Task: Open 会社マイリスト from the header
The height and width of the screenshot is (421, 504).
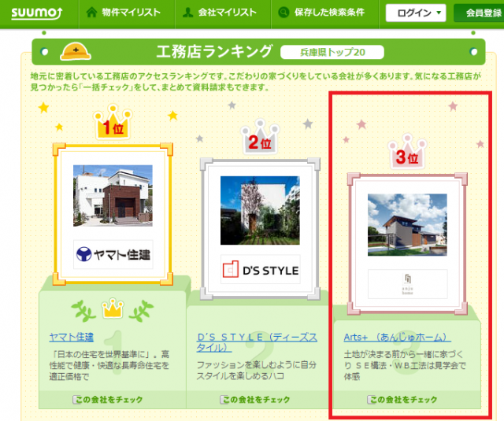Action: point(228,13)
